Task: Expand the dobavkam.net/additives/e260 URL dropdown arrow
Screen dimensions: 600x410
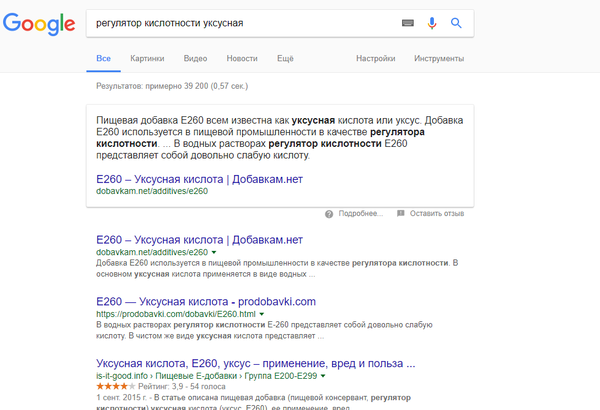Action: (x=215, y=253)
